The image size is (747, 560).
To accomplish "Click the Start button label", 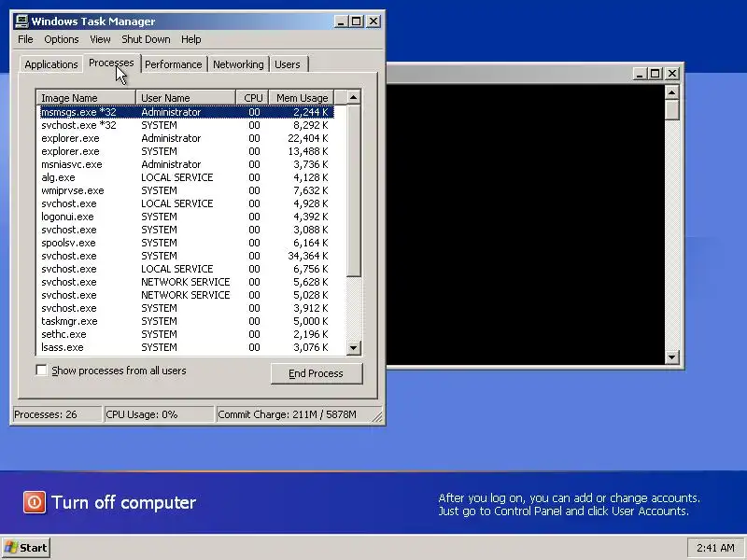I will pos(34,548).
